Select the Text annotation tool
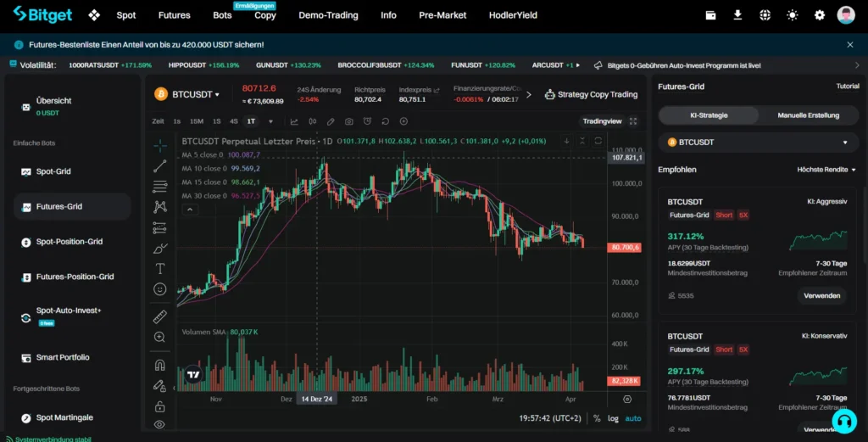Image resolution: width=868 pixels, height=442 pixels. tap(160, 269)
